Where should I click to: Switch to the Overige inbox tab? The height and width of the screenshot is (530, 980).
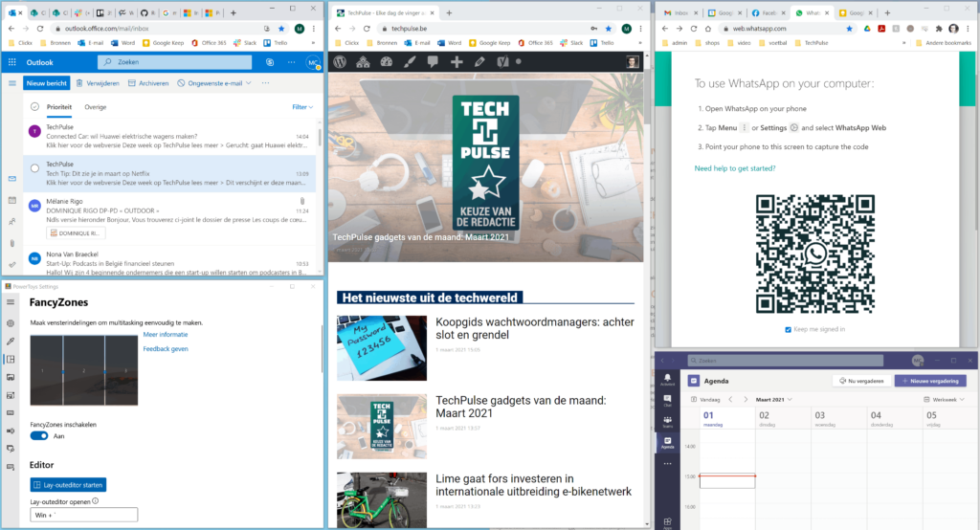(x=96, y=107)
